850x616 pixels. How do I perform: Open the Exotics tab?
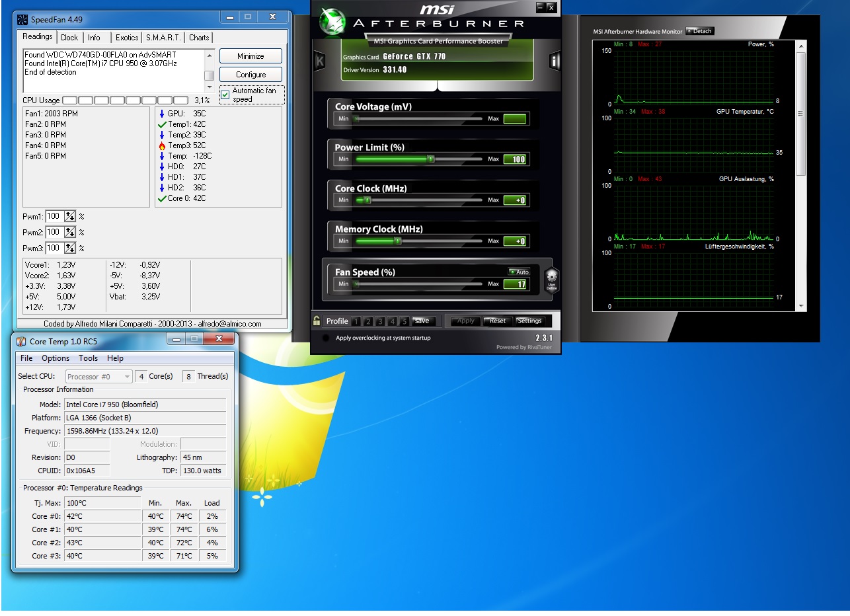(127, 38)
